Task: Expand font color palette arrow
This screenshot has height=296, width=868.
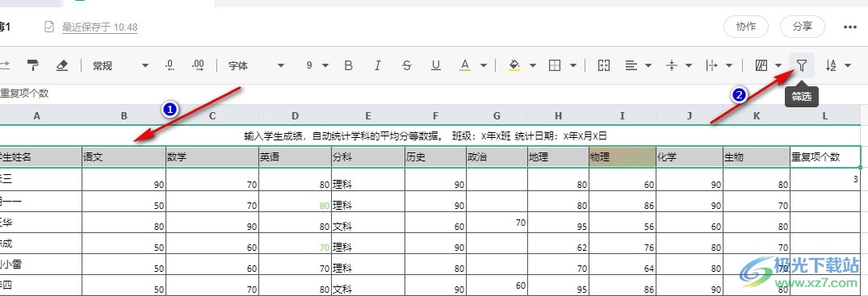Action: [484, 66]
